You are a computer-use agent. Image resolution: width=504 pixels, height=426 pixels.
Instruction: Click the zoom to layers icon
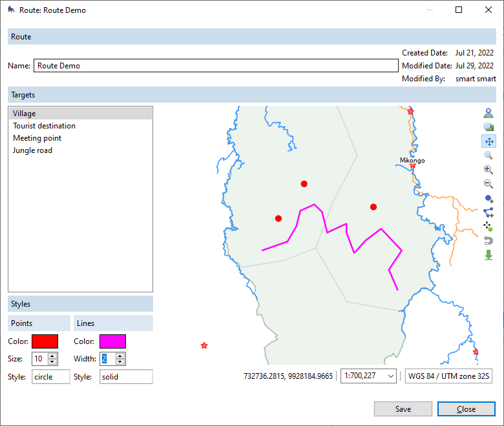click(488, 127)
